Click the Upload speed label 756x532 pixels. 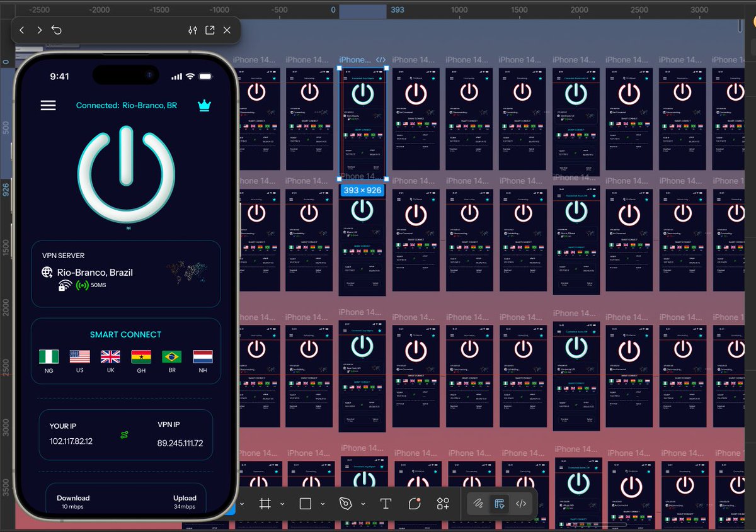185,498
